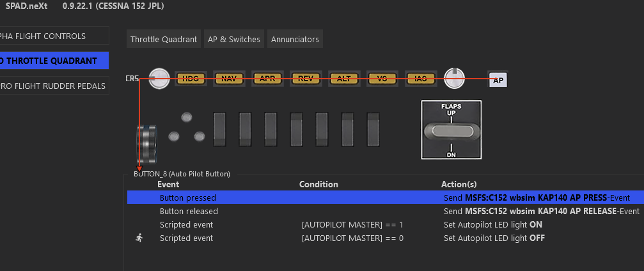The width and height of the screenshot is (644, 271).
Task: Select the AUTOPILOT MASTER == 1 scripted event
Action: [352, 225]
